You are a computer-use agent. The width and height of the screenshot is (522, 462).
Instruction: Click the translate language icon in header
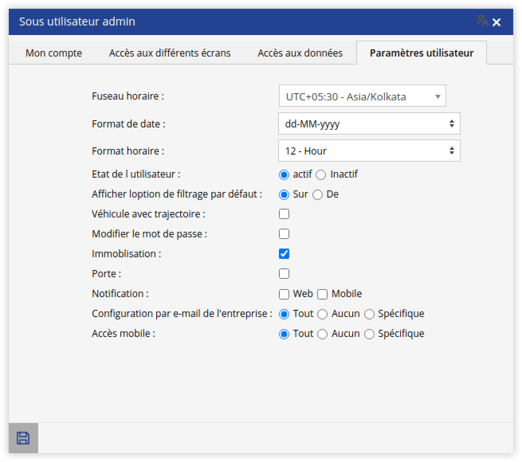click(x=482, y=21)
